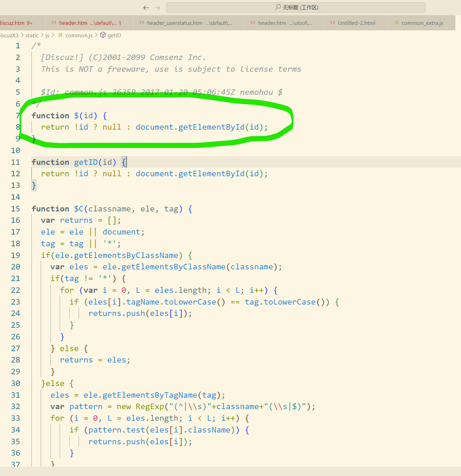Click the Go Back arrow
The height and width of the screenshot is (476, 461).
point(146,8)
